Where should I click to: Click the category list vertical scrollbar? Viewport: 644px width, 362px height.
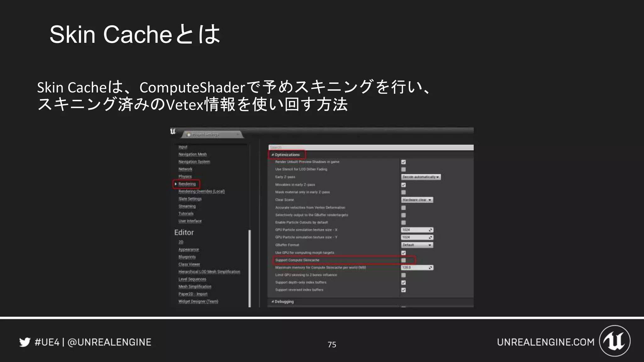pyautogui.click(x=250, y=268)
